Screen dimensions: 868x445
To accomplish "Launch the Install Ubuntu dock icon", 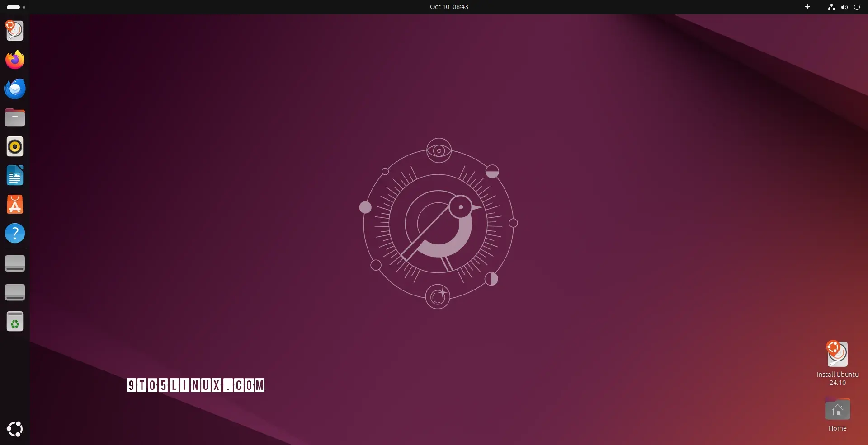I will tap(14, 31).
